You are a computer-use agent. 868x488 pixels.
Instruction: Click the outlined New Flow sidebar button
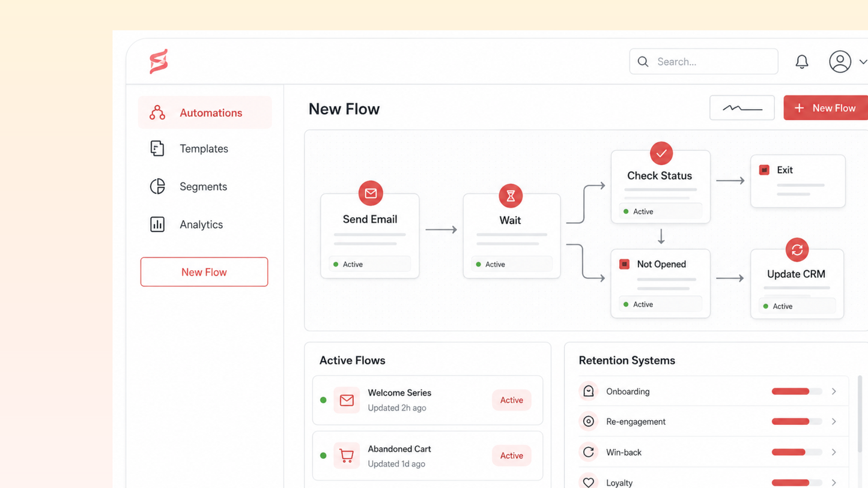pos(204,272)
